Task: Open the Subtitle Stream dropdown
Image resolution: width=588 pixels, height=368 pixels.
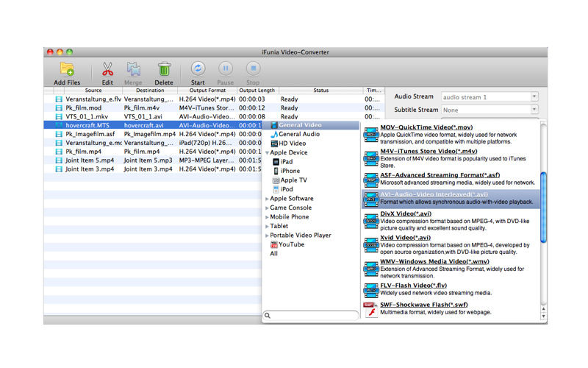Action: [490, 110]
